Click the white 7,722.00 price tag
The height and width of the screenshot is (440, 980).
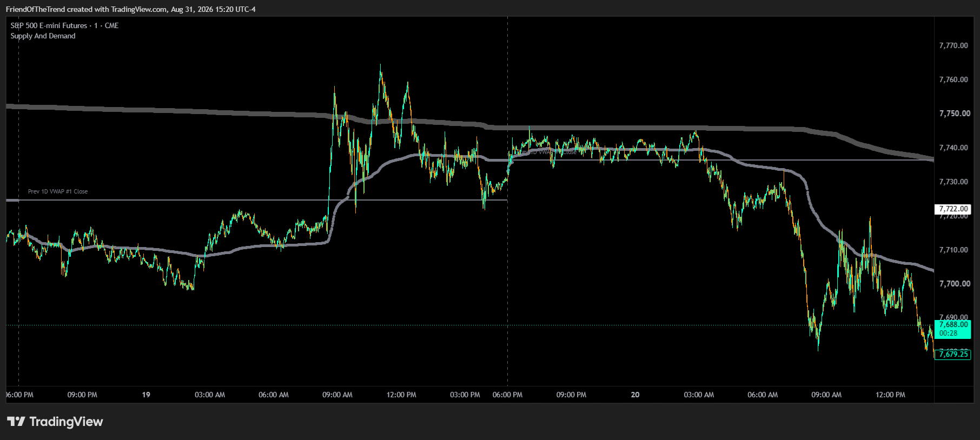coord(952,209)
